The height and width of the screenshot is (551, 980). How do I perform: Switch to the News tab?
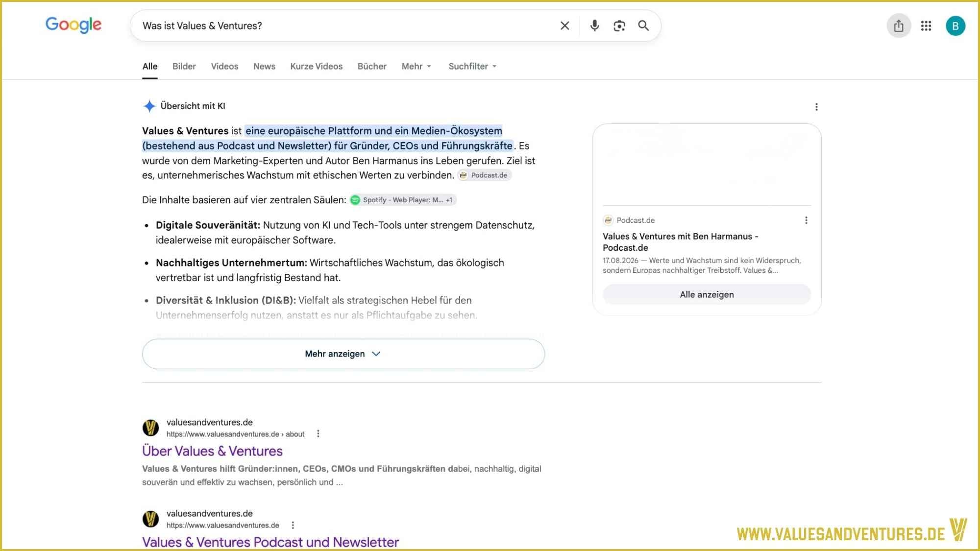[x=264, y=66]
